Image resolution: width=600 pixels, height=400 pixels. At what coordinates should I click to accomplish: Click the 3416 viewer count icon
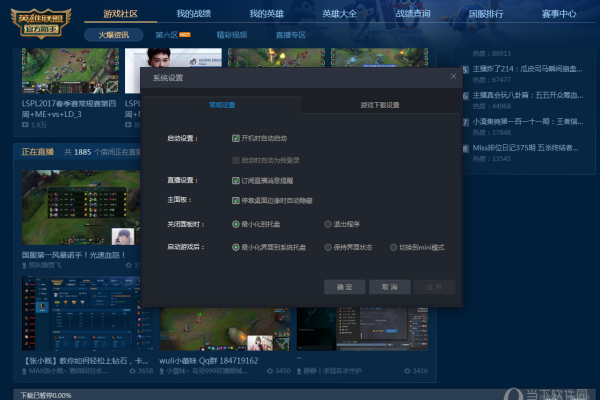[407, 371]
